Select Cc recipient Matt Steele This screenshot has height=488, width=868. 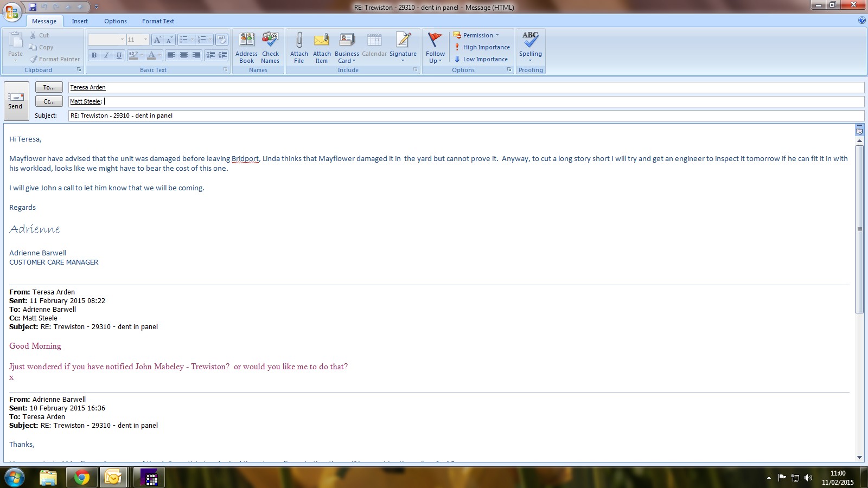pos(86,101)
